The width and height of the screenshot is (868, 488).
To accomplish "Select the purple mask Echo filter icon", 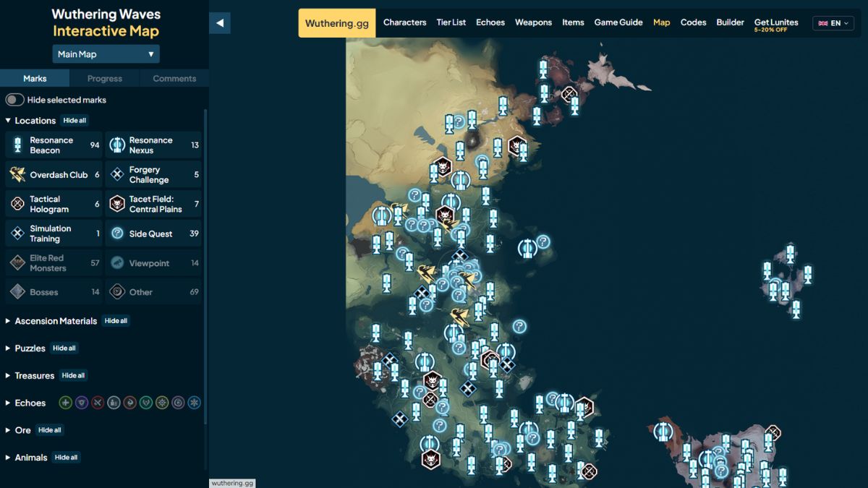I will tap(82, 403).
